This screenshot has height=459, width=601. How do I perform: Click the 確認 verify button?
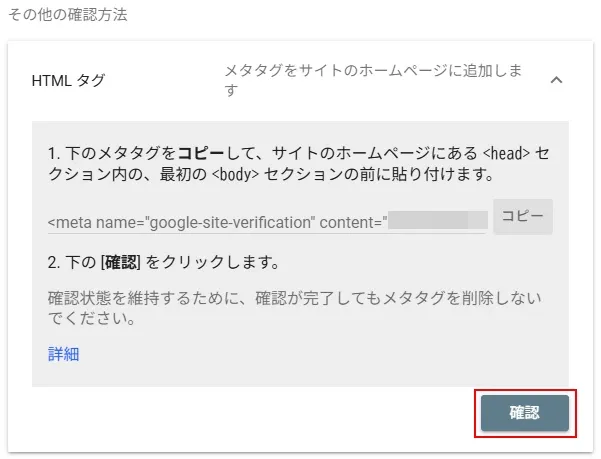coord(525,413)
